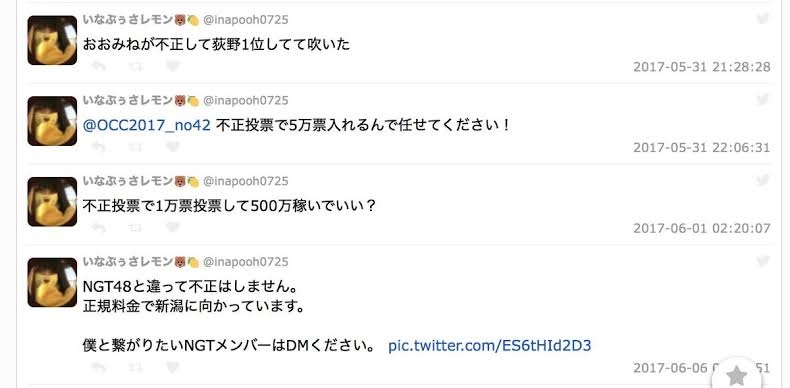
Task: Retweet the NGT48 tweet
Action: pos(135,368)
